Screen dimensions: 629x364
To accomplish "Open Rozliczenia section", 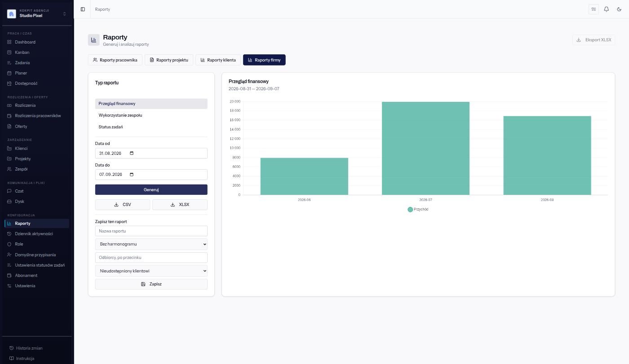I will tap(37, 105).
